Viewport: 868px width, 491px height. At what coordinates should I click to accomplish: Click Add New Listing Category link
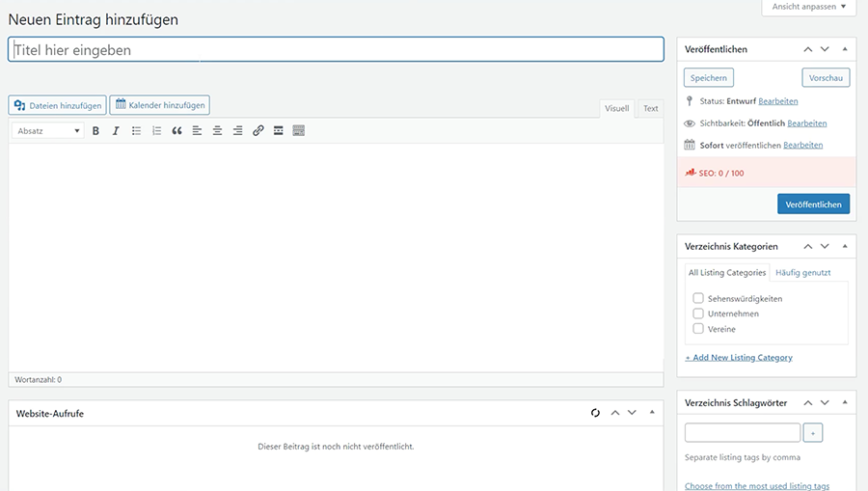(739, 358)
